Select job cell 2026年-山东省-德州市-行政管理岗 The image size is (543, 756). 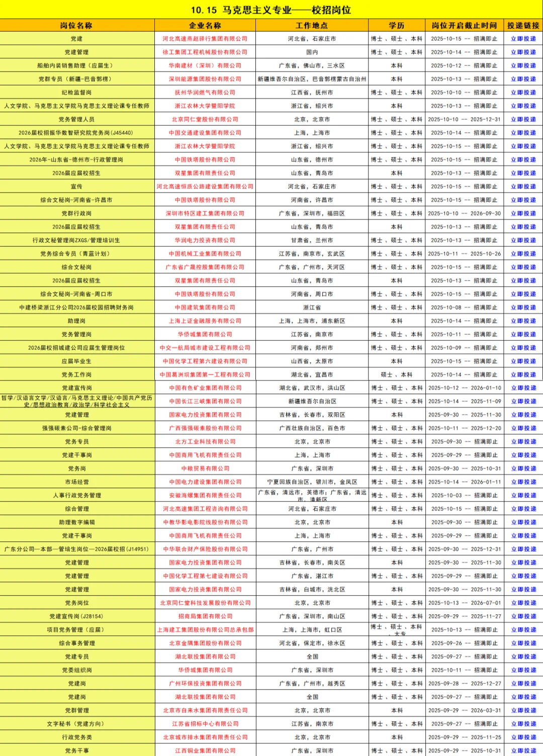click(x=76, y=160)
